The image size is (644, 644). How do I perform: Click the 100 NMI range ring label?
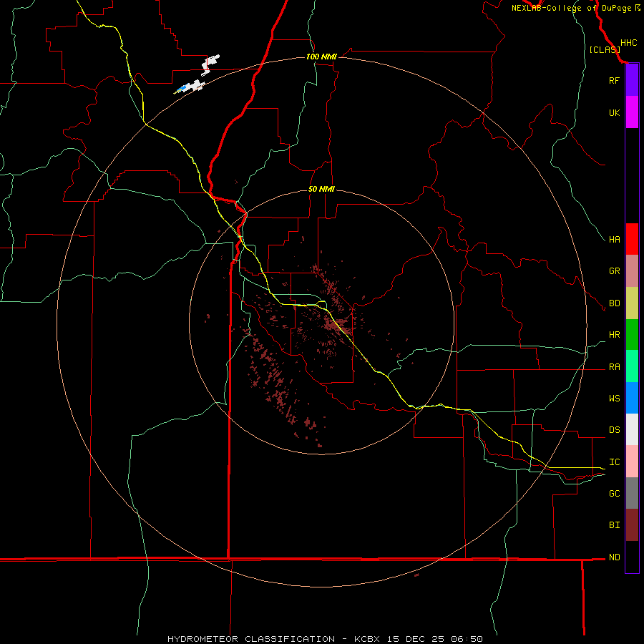click(321, 57)
